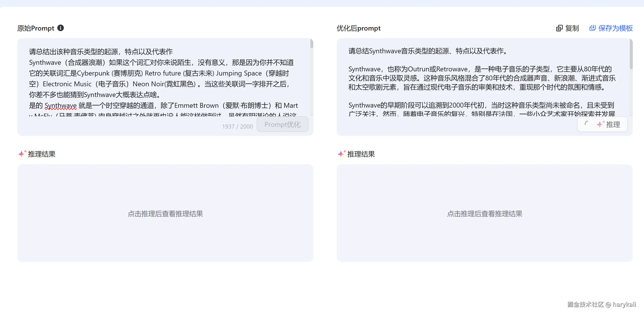Click the right empty inference result panel
The width and height of the screenshot is (644, 316).
point(485,213)
